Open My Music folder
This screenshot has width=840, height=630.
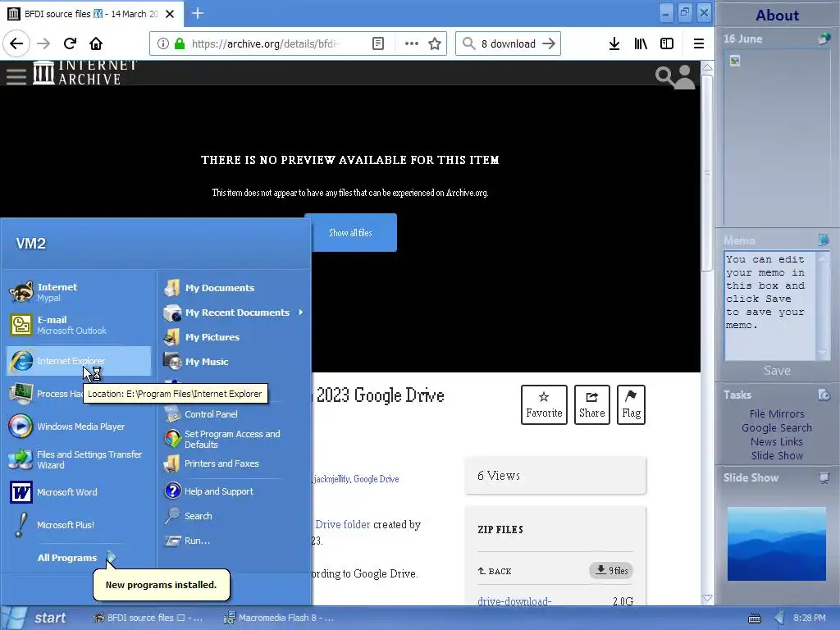coord(235,362)
